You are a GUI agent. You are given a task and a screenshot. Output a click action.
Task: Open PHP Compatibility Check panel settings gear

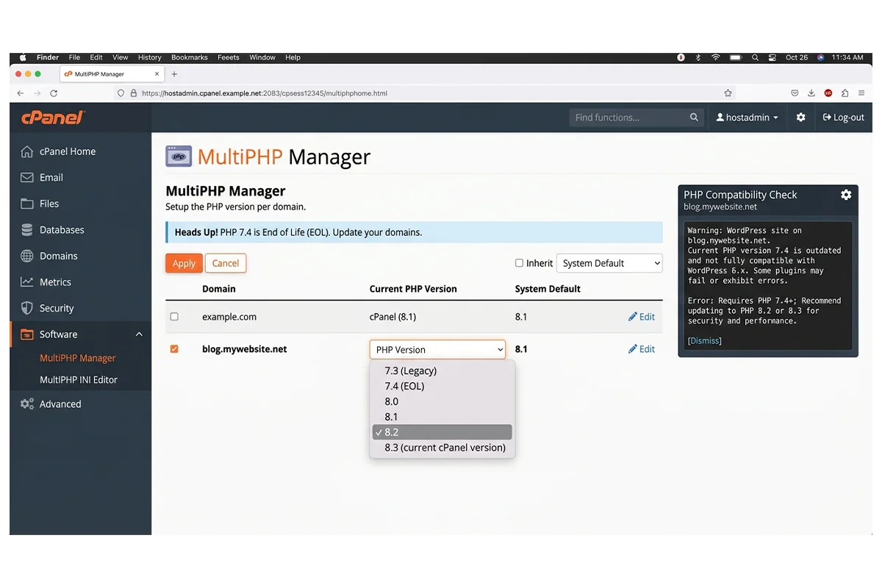(x=846, y=195)
